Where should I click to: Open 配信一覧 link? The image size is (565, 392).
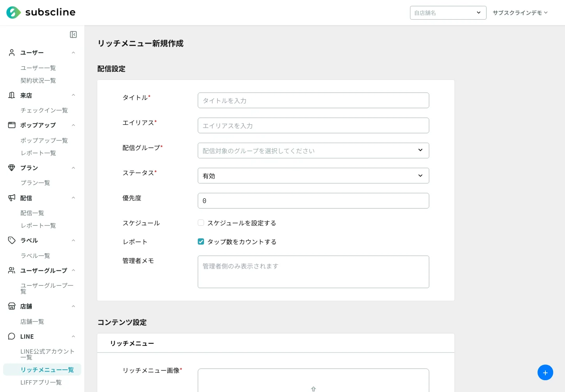(32, 213)
